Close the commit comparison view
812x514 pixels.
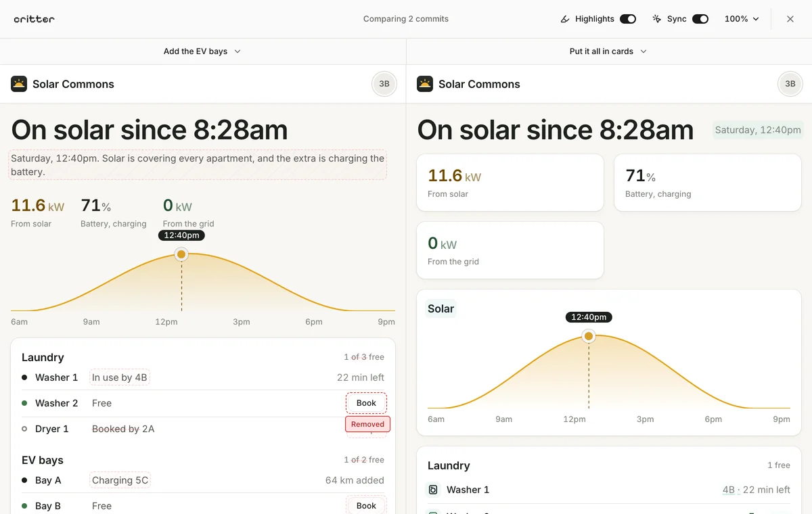click(x=790, y=19)
